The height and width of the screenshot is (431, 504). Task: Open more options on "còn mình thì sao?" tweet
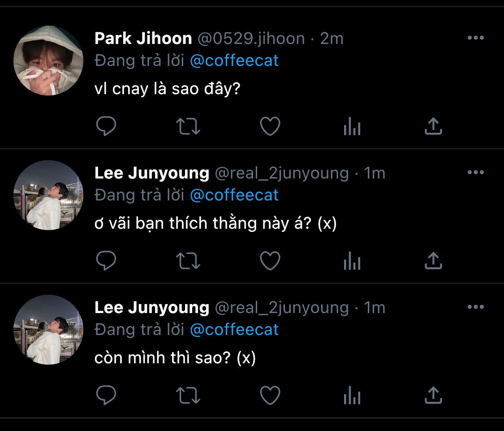click(475, 307)
